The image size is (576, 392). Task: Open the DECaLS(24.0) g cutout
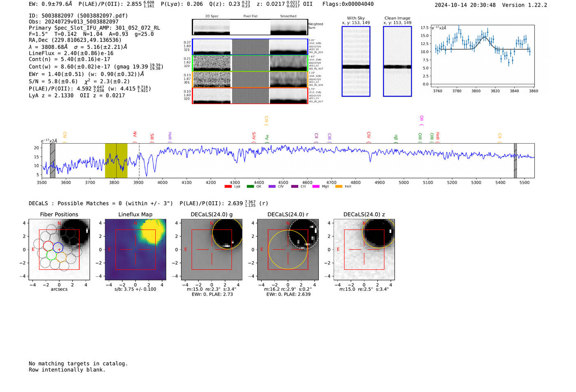tap(212, 250)
